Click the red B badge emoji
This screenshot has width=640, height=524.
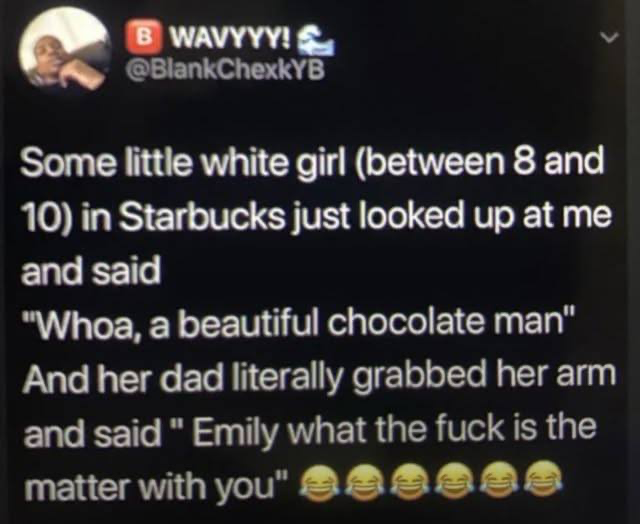pyautogui.click(x=143, y=37)
